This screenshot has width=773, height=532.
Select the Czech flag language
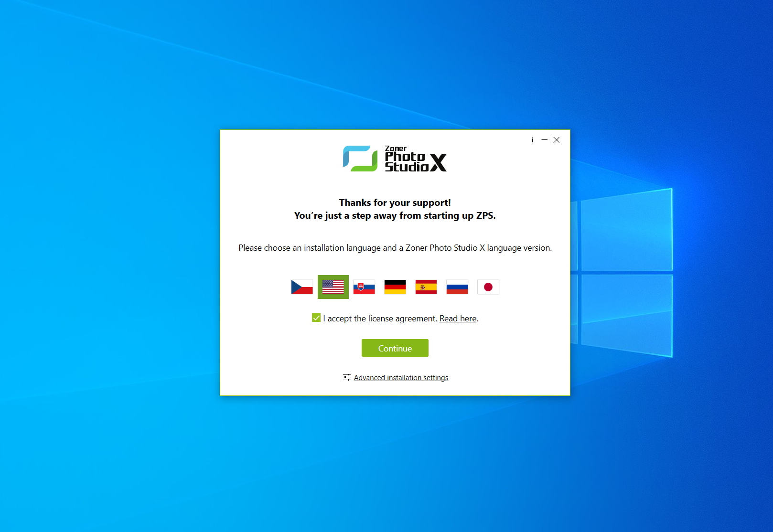coord(302,287)
